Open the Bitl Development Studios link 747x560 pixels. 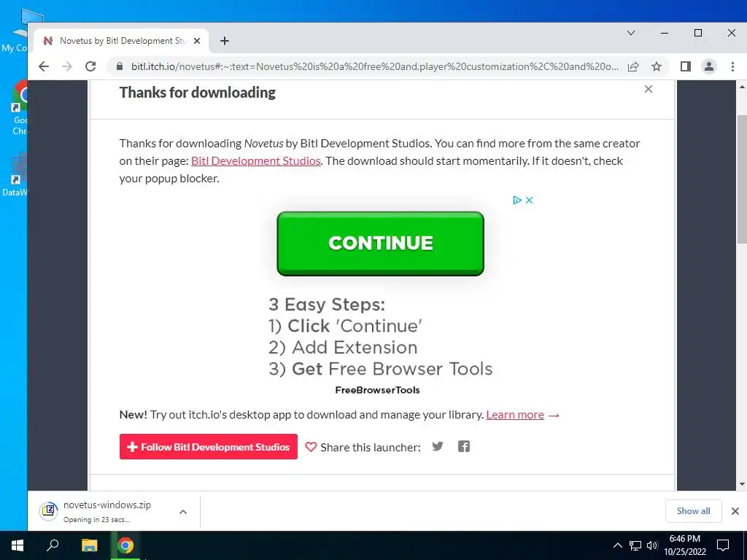coord(256,161)
